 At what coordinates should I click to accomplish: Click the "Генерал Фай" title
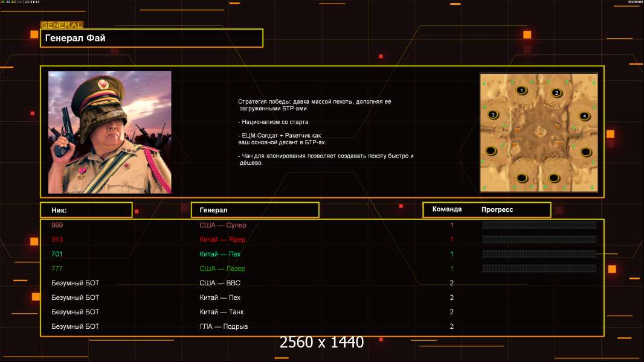[x=75, y=38]
